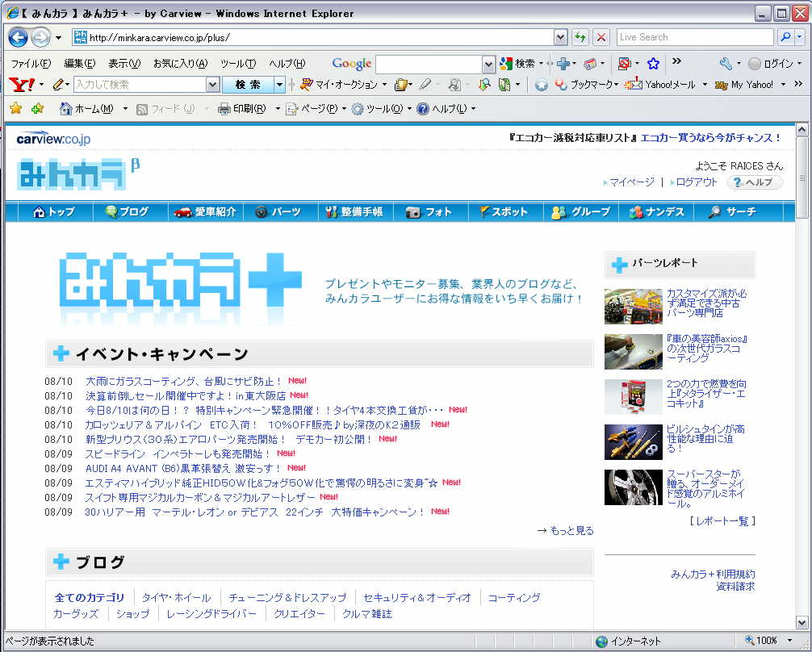Click the Google toolbar blue star bookmark icon
Screen dimensions: 812x652
(x=654, y=64)
